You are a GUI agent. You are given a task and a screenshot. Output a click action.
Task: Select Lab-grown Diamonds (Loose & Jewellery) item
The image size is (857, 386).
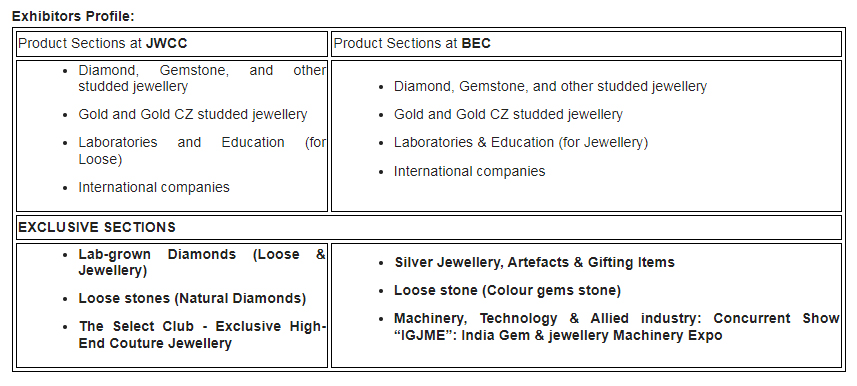point(202,262)
